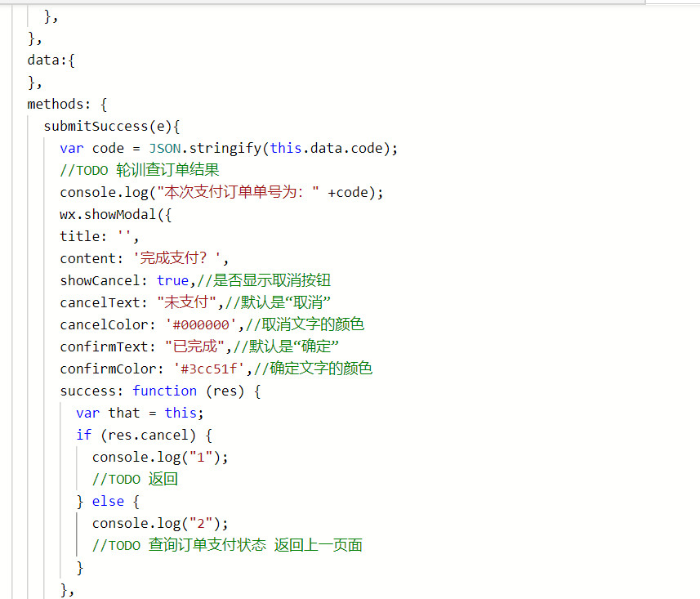
Task: Click the 'data:{' line
Action: coord(51,60)
